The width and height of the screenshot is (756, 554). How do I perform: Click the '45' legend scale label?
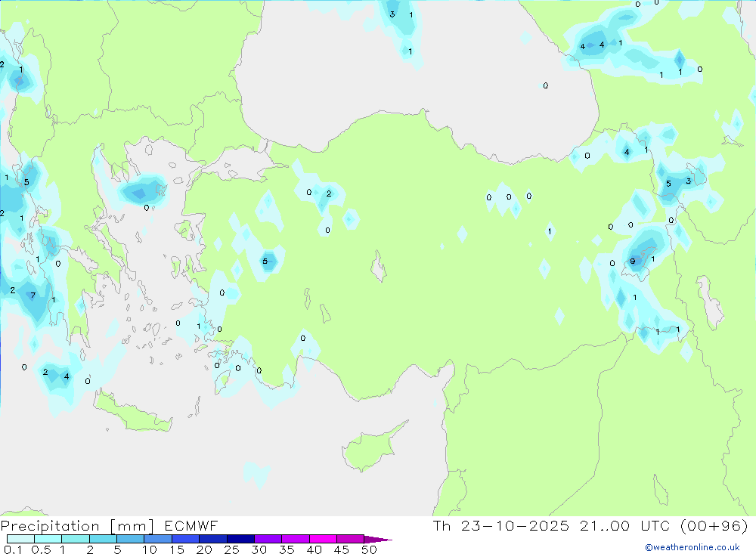[342, 549]
